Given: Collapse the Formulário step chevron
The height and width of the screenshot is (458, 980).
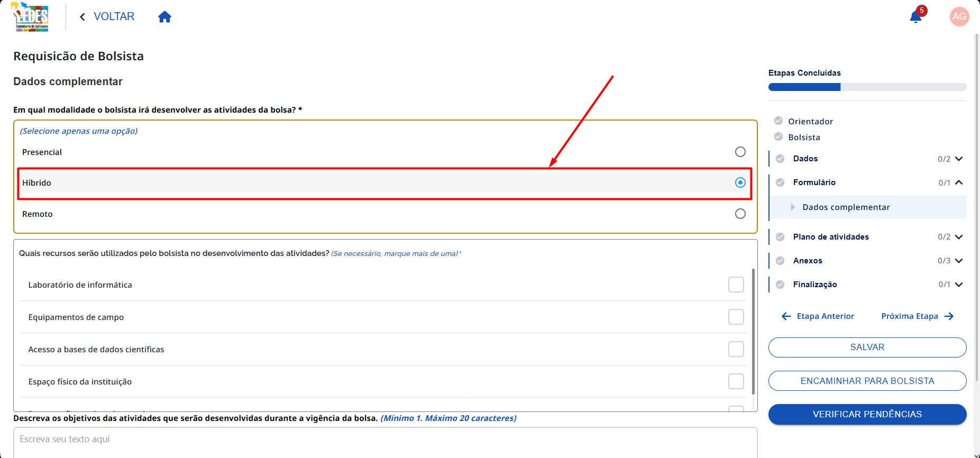Looking at the screenshot, I should tap(959, 182).
